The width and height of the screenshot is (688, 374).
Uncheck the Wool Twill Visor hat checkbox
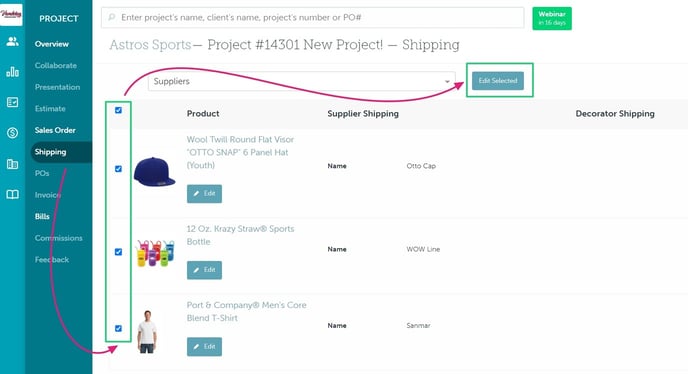[118, 169]
